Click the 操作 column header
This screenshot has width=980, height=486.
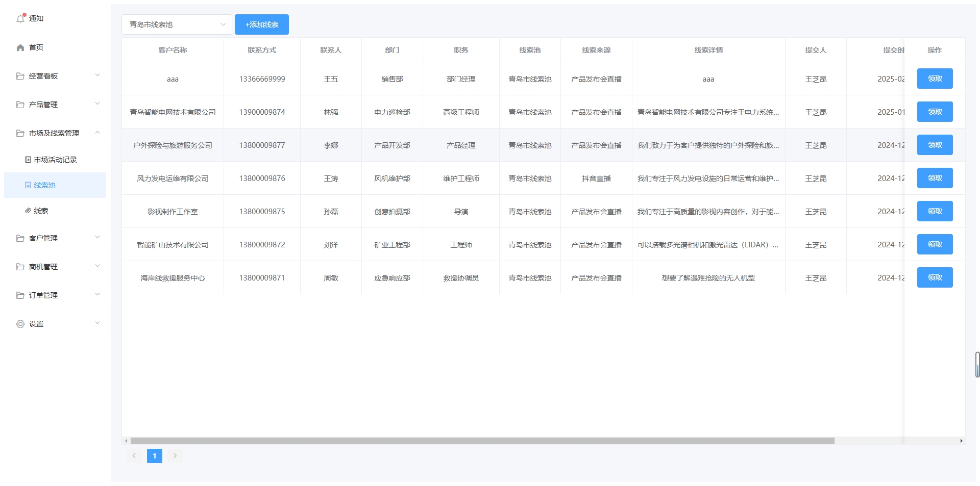coord(935,50)
